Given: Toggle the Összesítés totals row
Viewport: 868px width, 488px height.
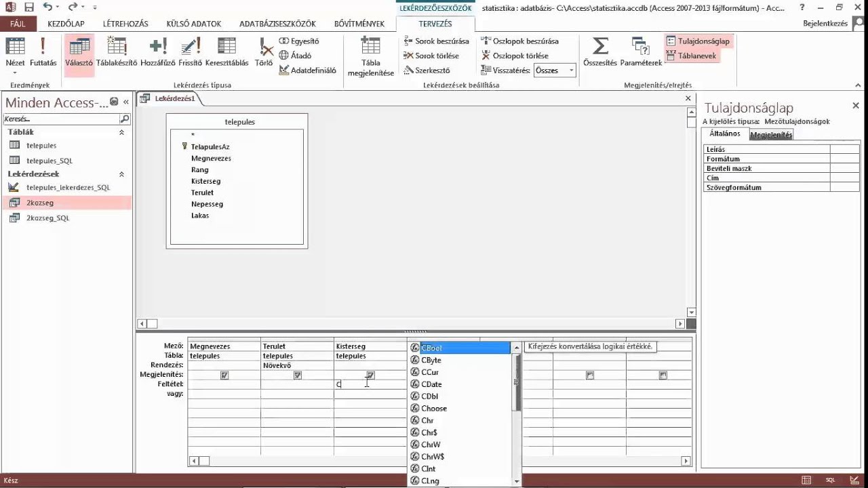Looking at the screenshot, I should coord(600,53).
